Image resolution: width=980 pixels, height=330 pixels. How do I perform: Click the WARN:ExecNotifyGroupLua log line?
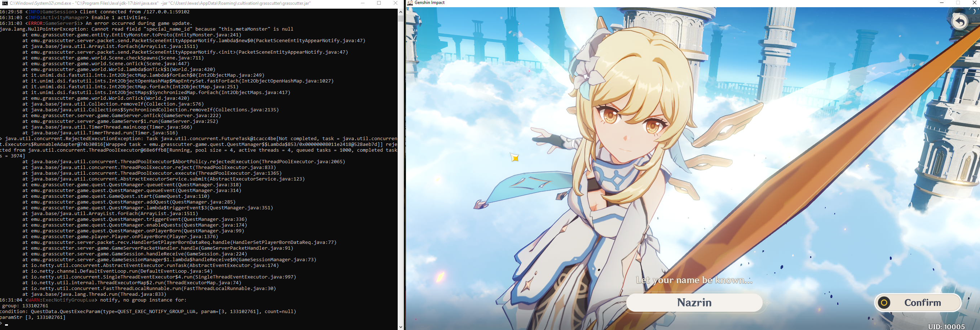(93, 300)
